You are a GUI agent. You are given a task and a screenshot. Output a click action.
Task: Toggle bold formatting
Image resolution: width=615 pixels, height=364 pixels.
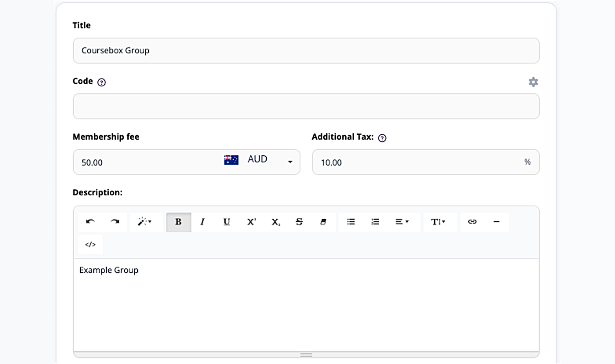(178, 222)
